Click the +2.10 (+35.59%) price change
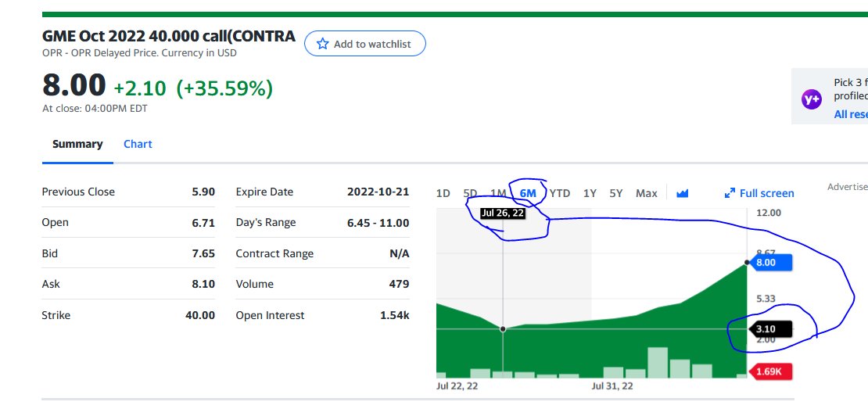868x416 pixels. click(x=193, y=88)
